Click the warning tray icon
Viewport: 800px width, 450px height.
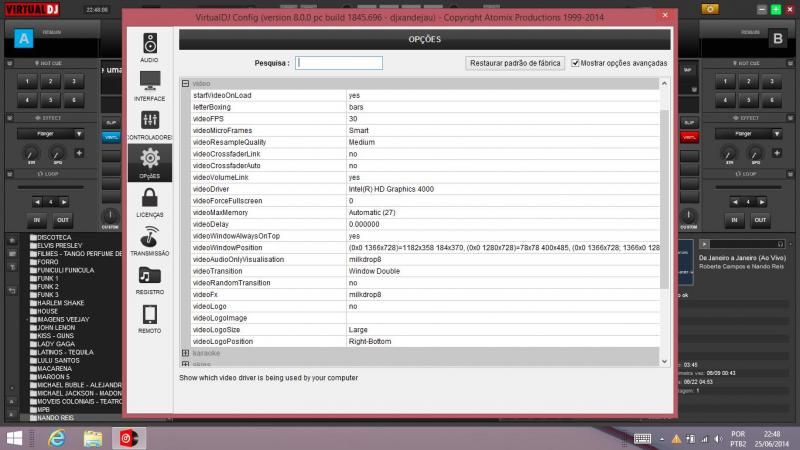[676, 439]
